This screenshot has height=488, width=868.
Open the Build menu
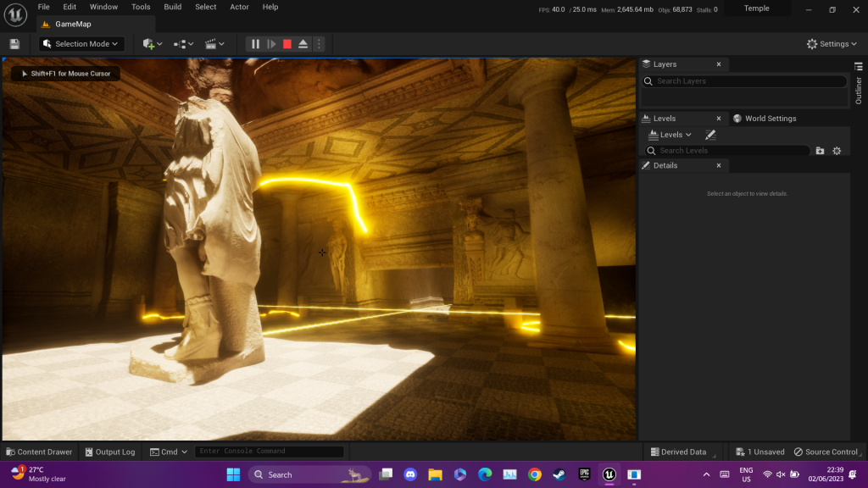[172, 7]
